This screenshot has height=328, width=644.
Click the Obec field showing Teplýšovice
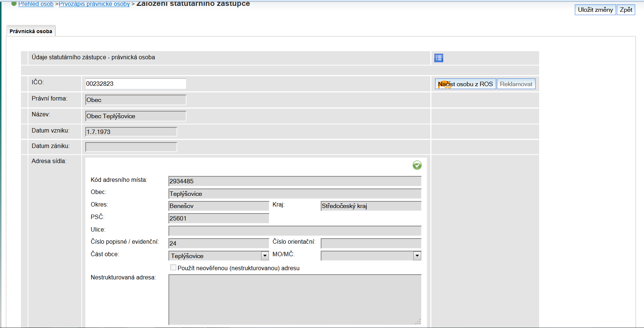(295, 194)
